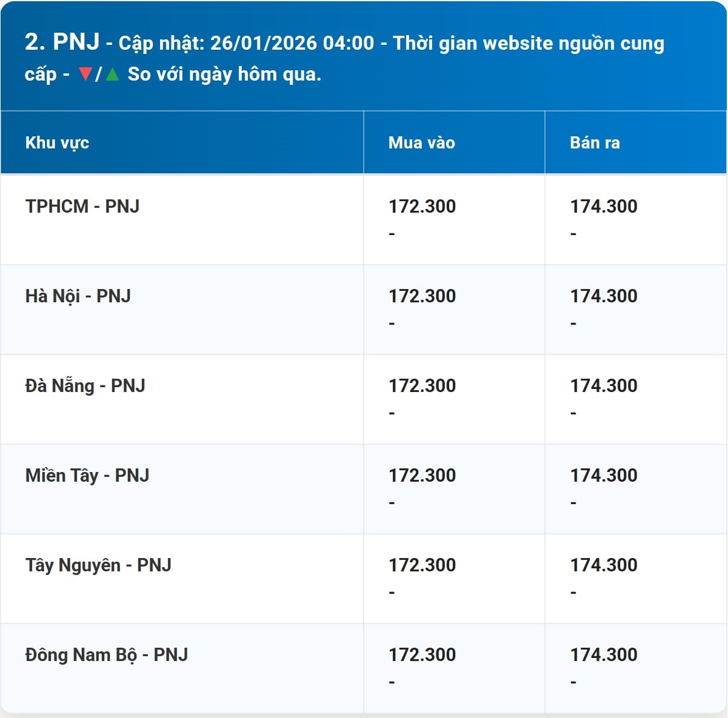This screenshot has width=728, height=718.
Task: Click the Khu vực column header
Action: point(57,143)
